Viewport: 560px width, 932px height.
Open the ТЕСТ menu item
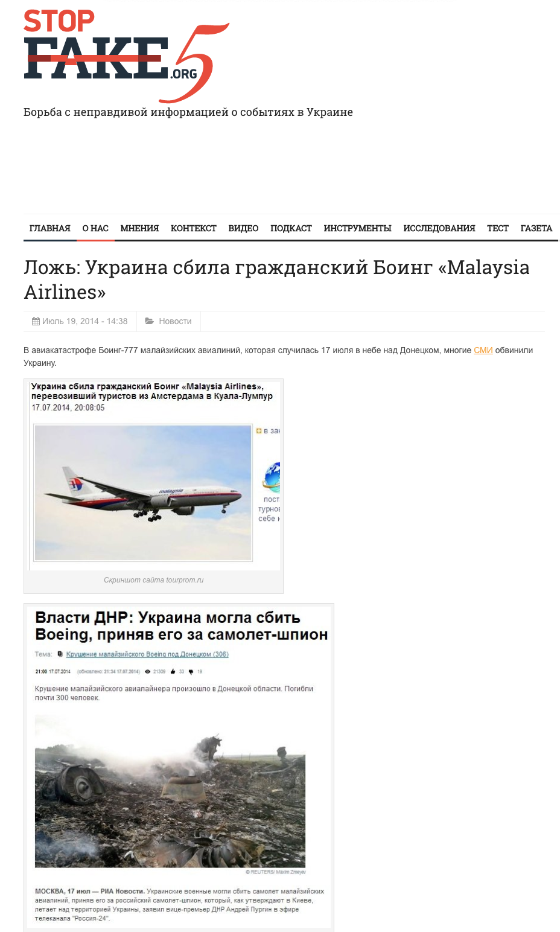coord(498,228)
